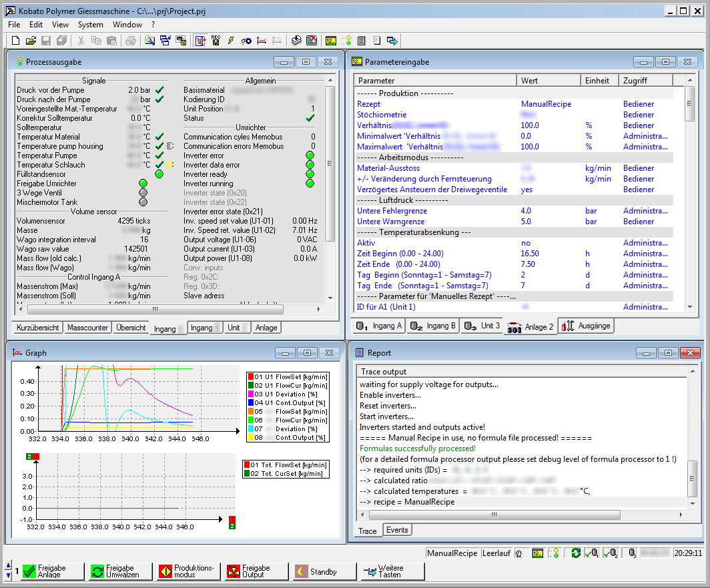Click the parameter input toolbar icon

[331, 41]
